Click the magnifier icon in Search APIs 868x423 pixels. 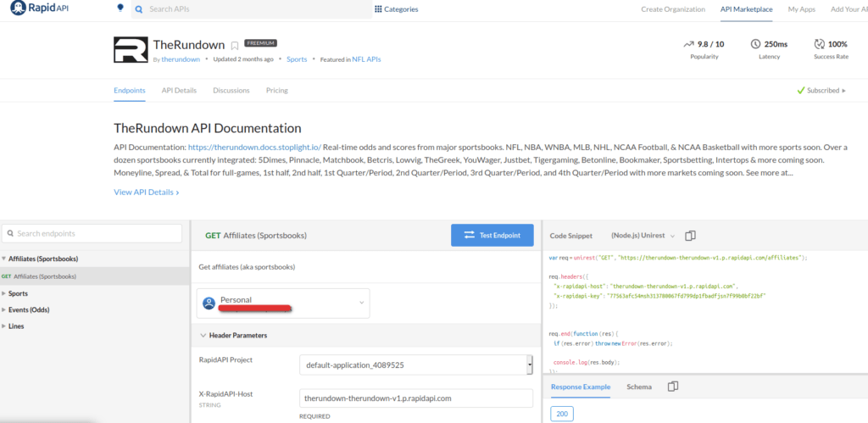[x=139, y=9]
